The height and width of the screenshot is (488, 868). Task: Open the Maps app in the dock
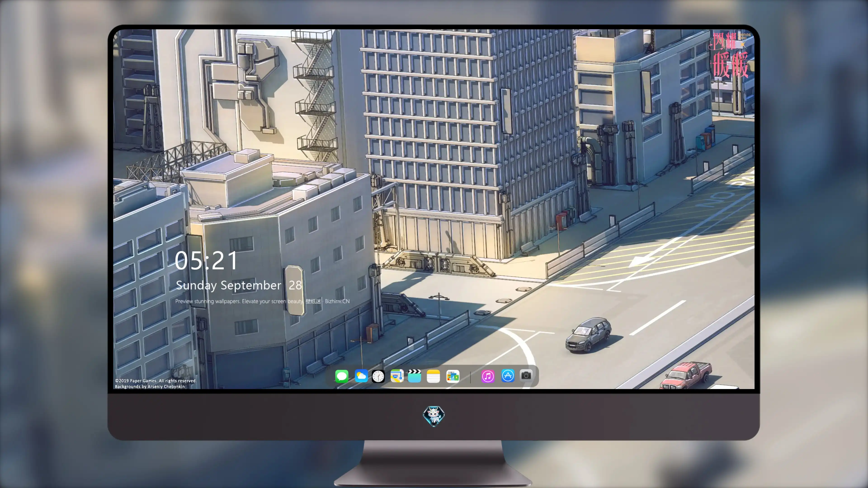pos(397,376)
